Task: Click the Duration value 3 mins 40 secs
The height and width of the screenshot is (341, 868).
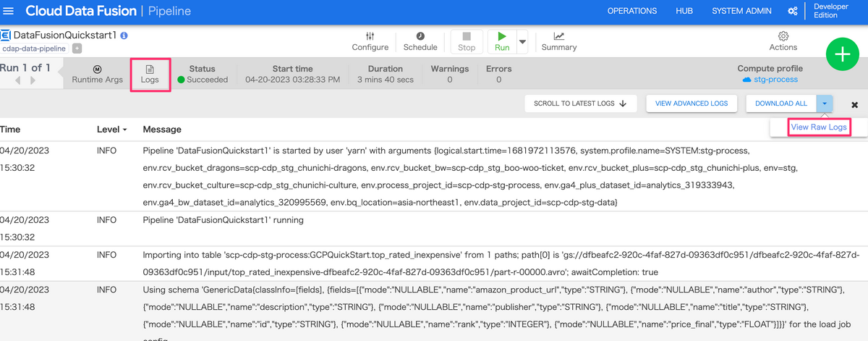Action: click(x=386, y=80)
